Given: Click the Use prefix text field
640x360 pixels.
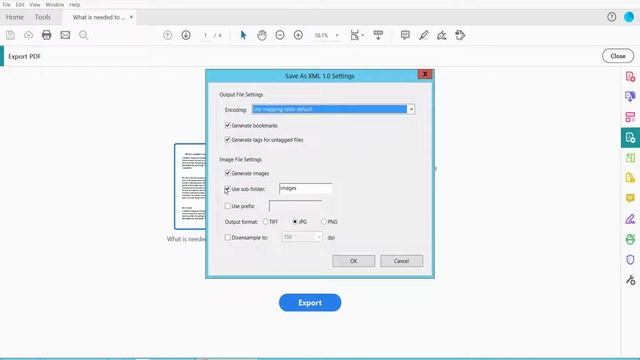Looking at the screenshot, I should pyautogui.click(x=296, y=206).
